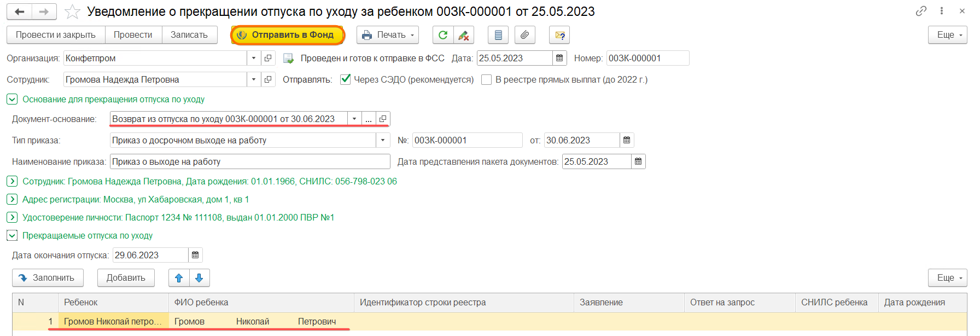This screenshot has height=336, width=980.
Task: Click the Отправить в Фонд button
Action: pyautogui.click(x=287, y=35)
